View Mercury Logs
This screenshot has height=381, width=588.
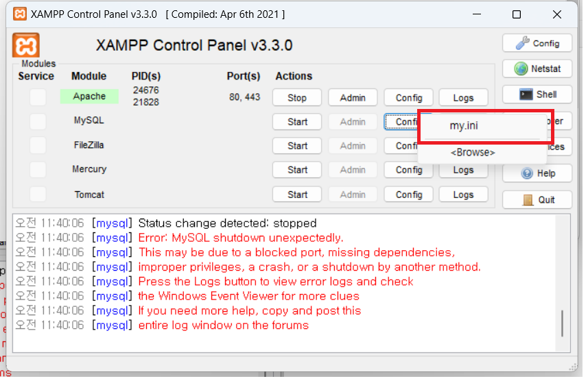[x=464, y=170]
